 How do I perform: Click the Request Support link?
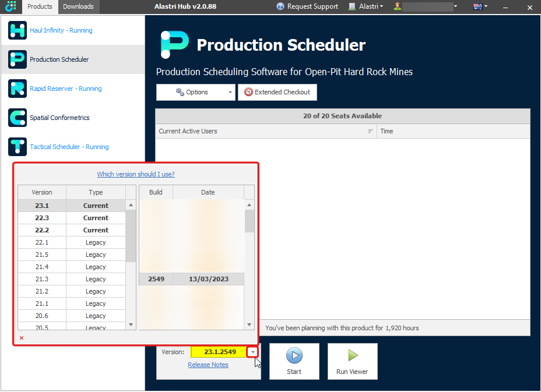pos(312,6)
